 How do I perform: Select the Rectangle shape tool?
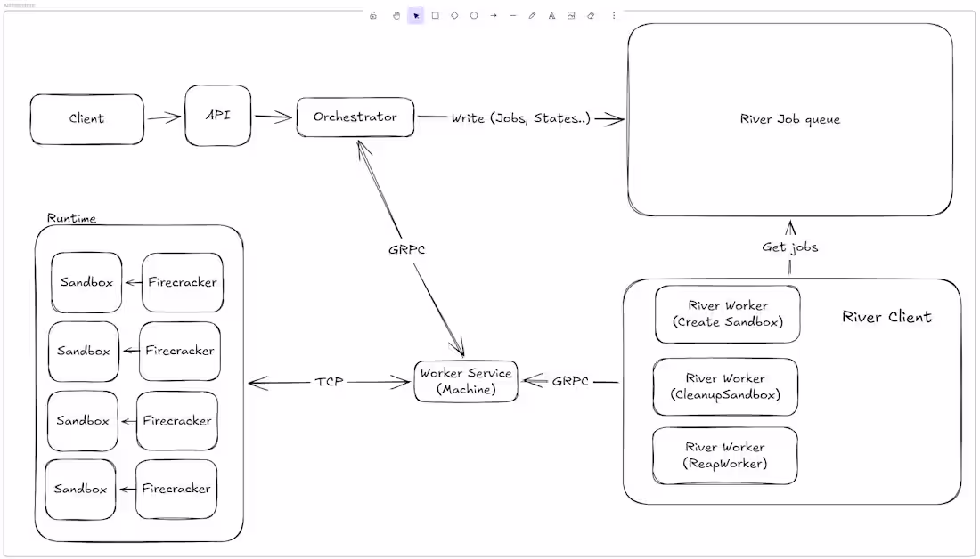[436, 16]
